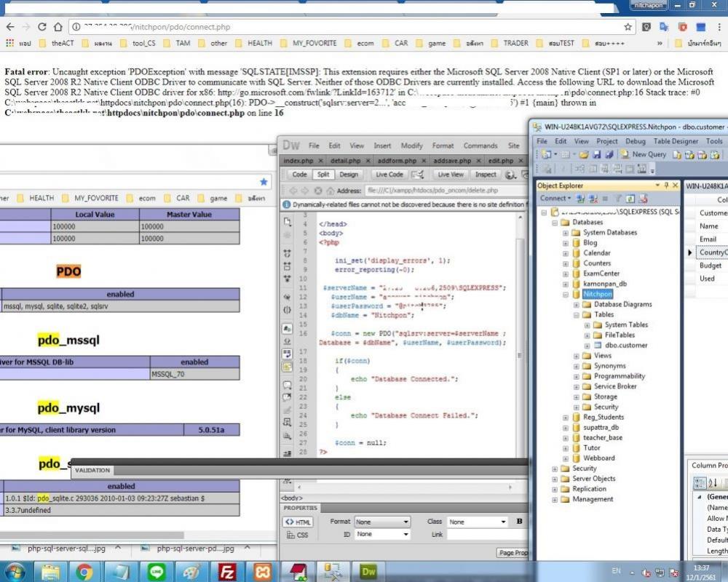Open the ID dropdown in Properties

coord(382,535)
